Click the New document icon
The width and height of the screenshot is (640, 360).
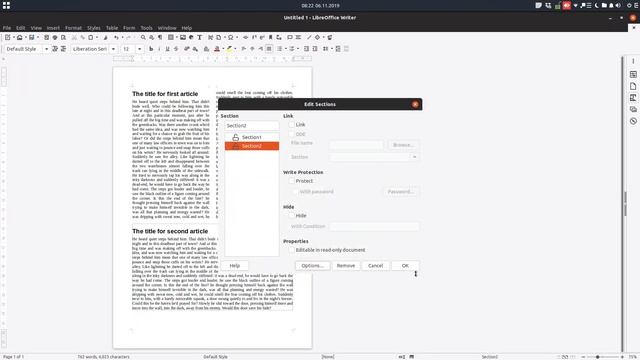point(7,38)
